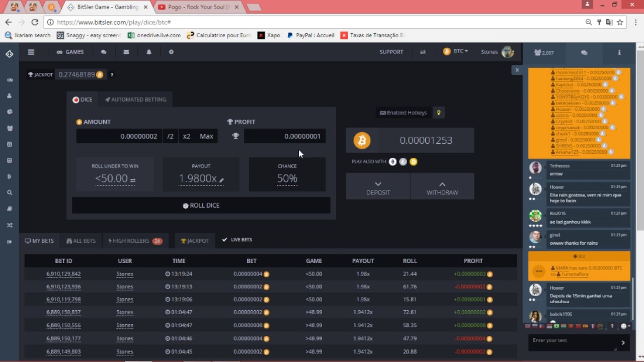
Task: Click the Profit input field
Action: coord(285,136)
